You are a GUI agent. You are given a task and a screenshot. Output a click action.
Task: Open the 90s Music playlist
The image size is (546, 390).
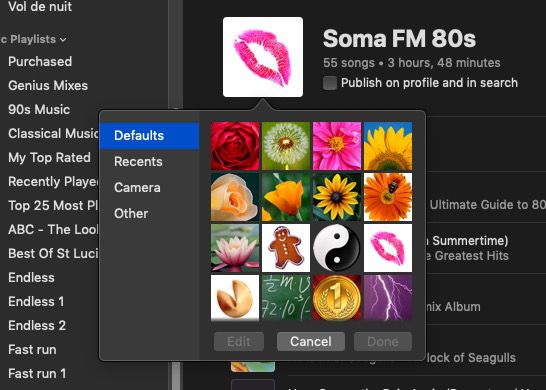pos(39,110)
